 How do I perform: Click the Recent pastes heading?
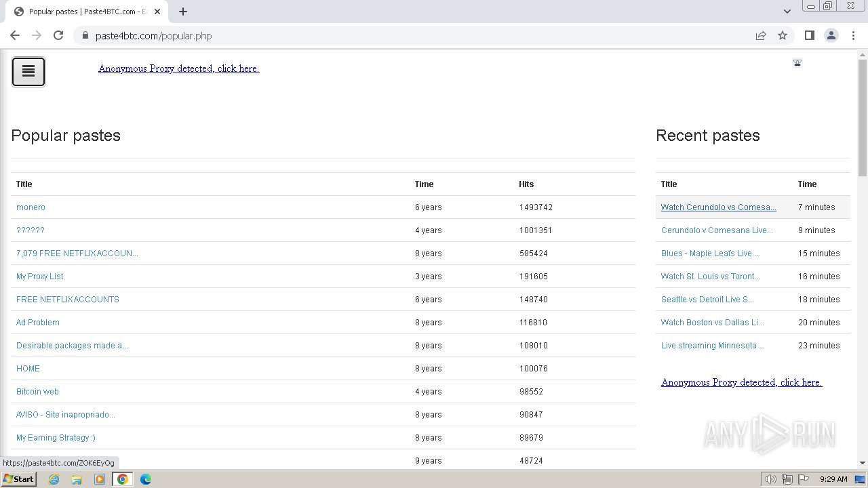708,136
